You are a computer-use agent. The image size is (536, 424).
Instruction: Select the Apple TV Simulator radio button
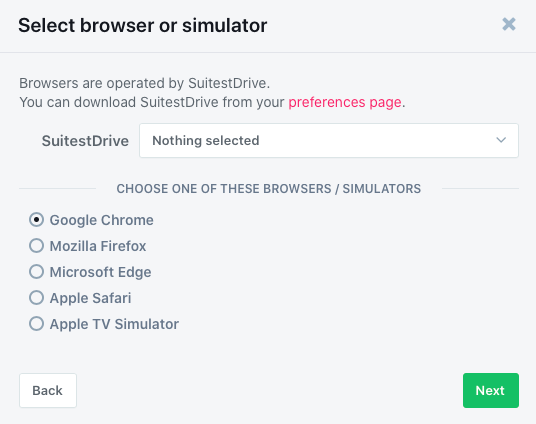click(x=36, y=323)
